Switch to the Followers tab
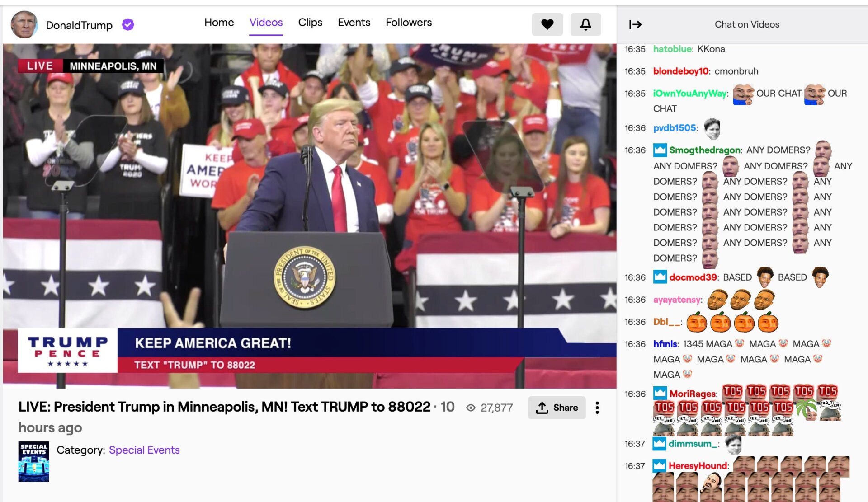This screenshot has width=868, height=502. [x=408, y=22]
